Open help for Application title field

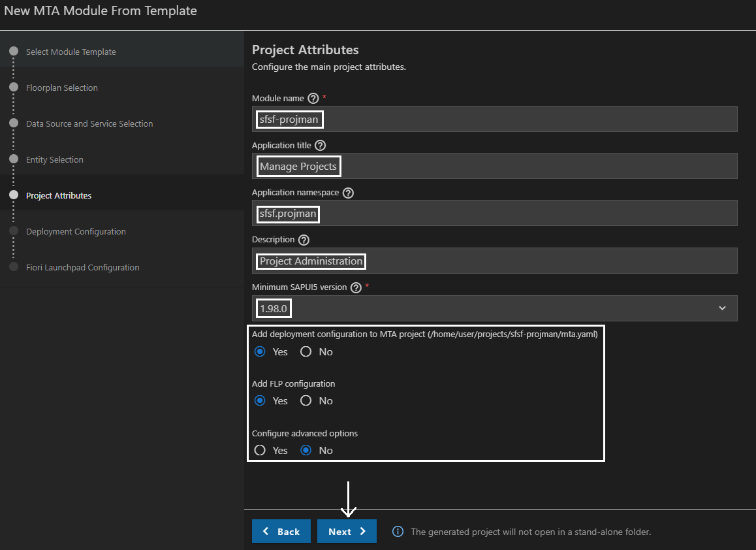pyautogui.click(x=320, y=145)
